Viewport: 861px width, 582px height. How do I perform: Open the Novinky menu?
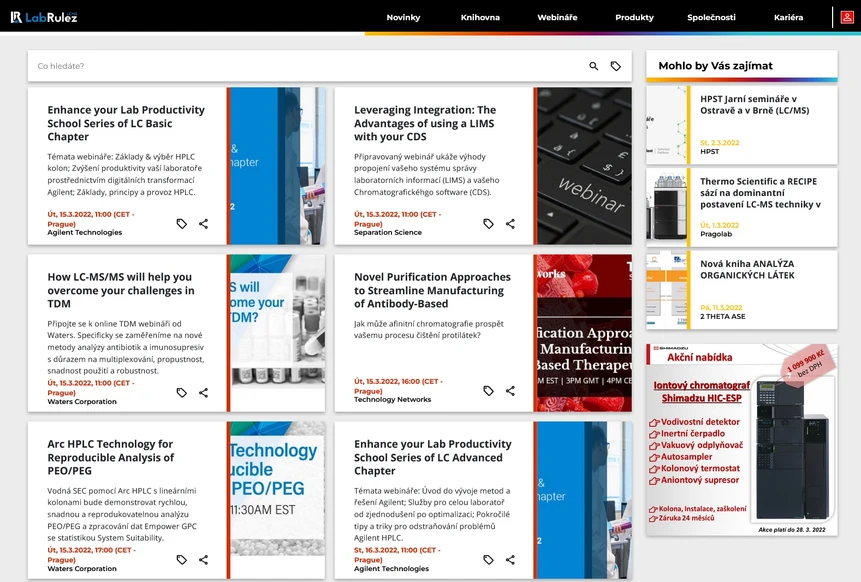pyautogui.click(x=403, y=17)
